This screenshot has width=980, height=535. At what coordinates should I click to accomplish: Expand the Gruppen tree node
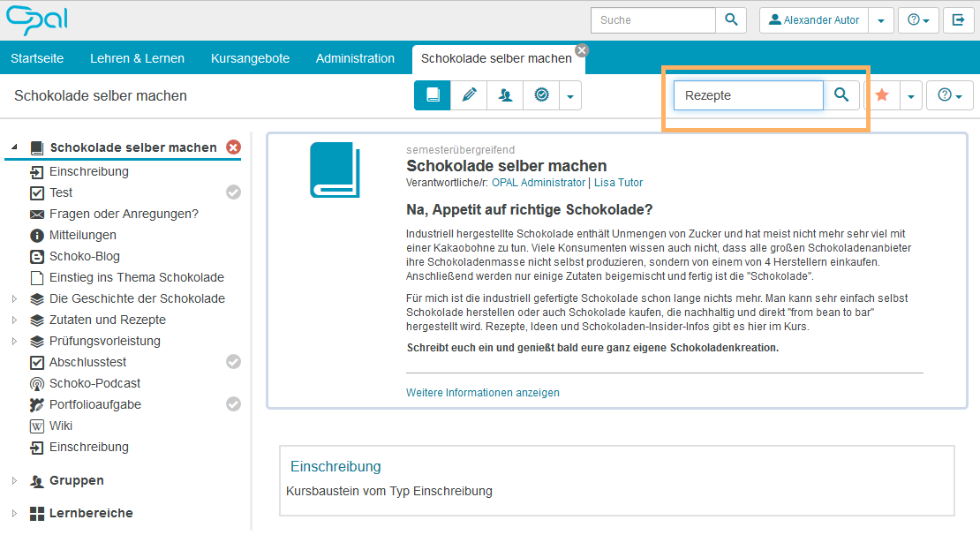[13, 480]
